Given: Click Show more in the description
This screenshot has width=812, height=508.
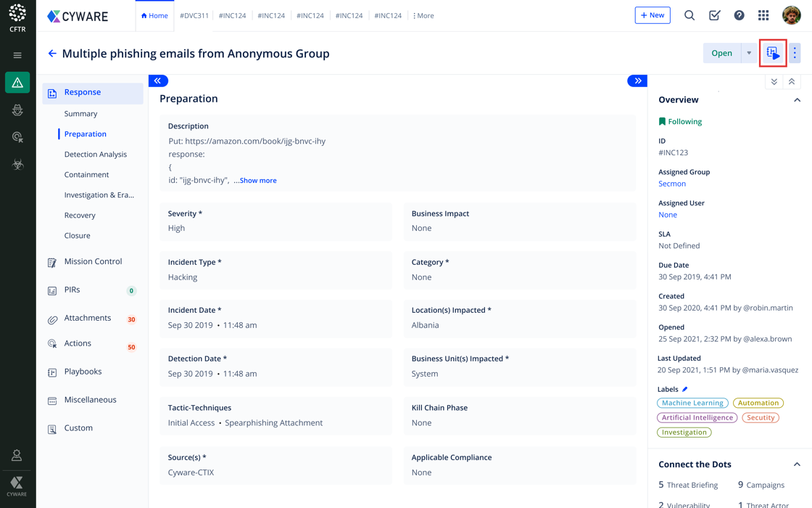Looking at the screenshot, I should coord(257,181).
